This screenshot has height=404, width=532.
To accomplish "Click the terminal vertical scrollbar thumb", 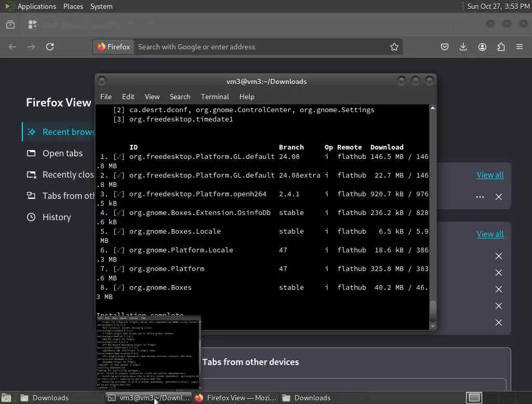I will click(433, 312).
